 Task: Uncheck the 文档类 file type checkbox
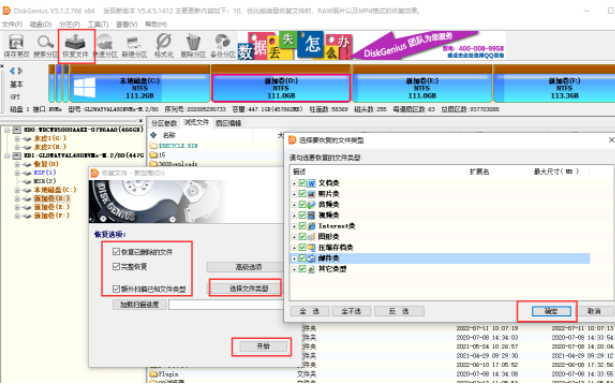pyautogui.click(x=302, y=183)
